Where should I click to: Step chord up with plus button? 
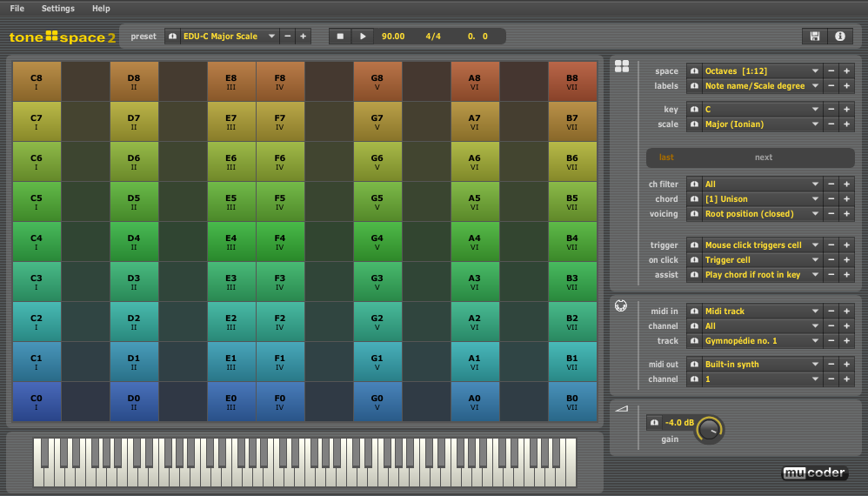coord(846,198)
